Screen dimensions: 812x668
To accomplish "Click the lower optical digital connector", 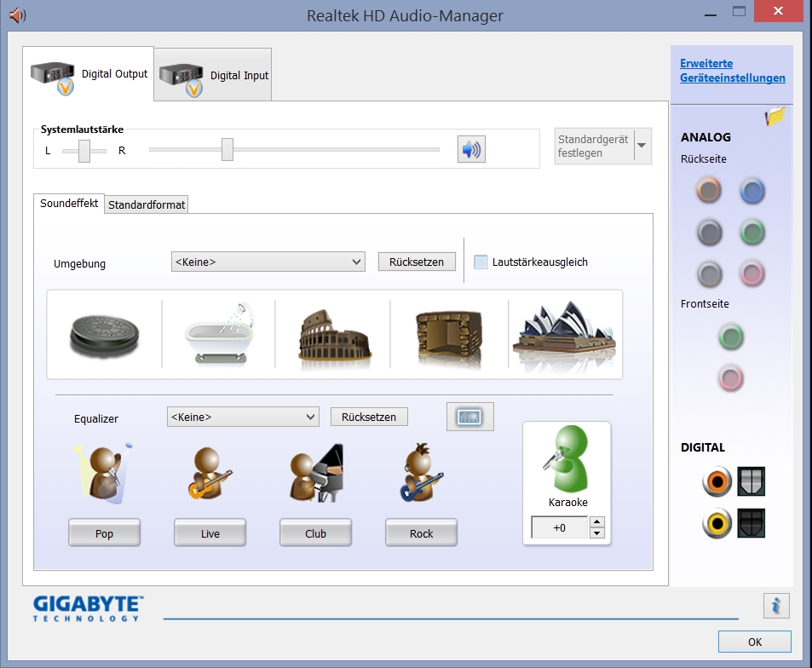I will (x=751, y=523).
